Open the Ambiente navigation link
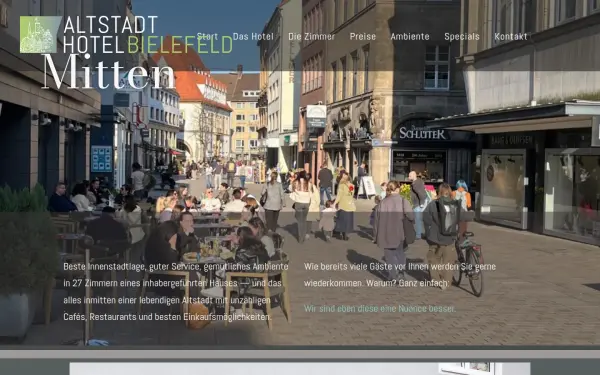The height and width of the screenshot is (375, 600). (x=410, y=37)
